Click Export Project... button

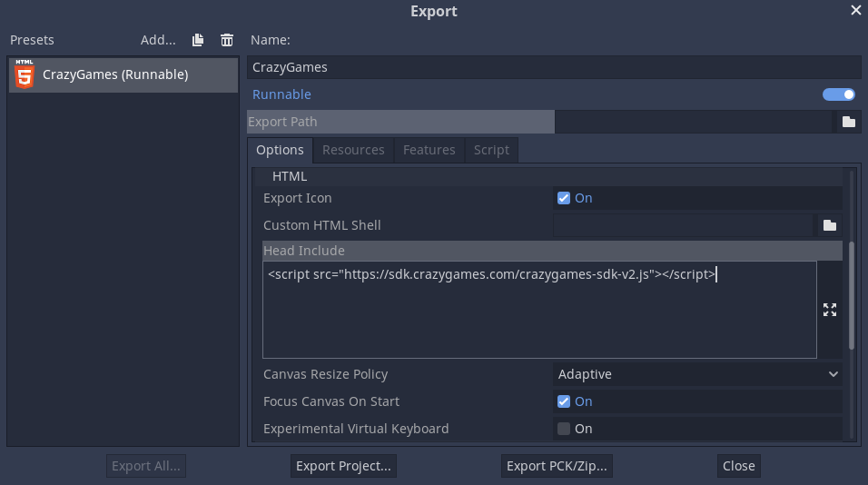(x=343, y=466)
